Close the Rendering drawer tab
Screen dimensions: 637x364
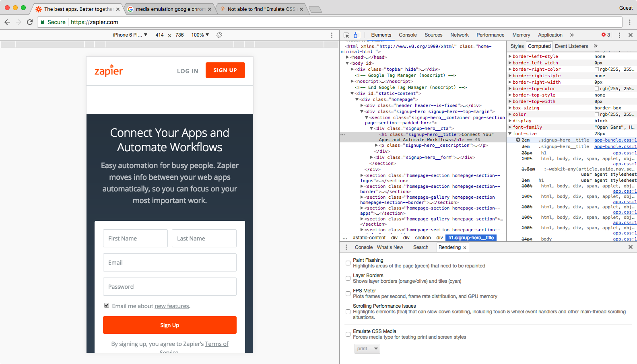tap(465, 248)
